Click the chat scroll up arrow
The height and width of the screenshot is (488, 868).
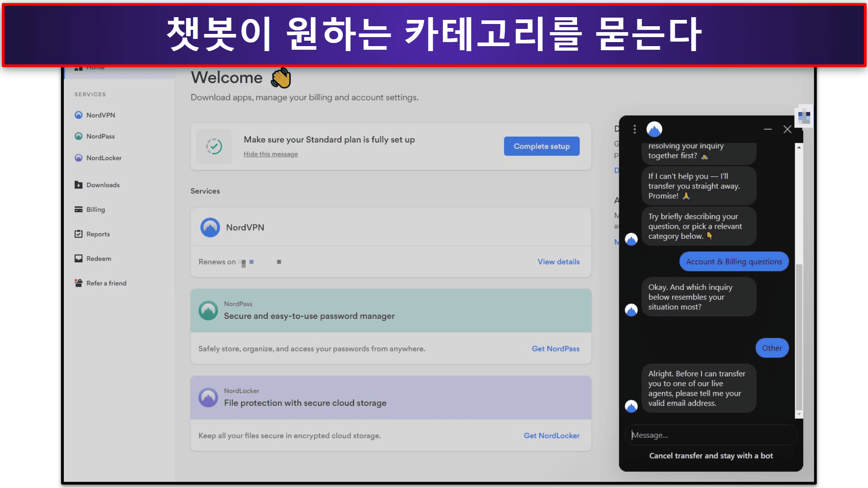799,147
